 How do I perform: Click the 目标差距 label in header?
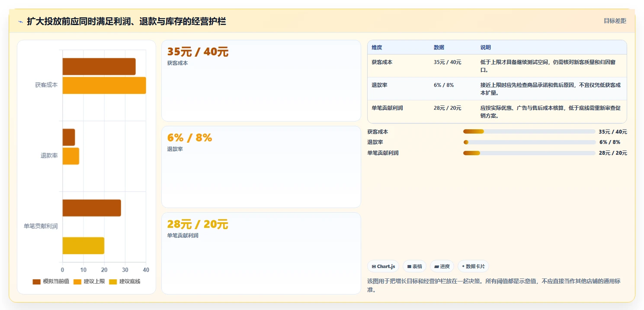(x=615, y=21)
